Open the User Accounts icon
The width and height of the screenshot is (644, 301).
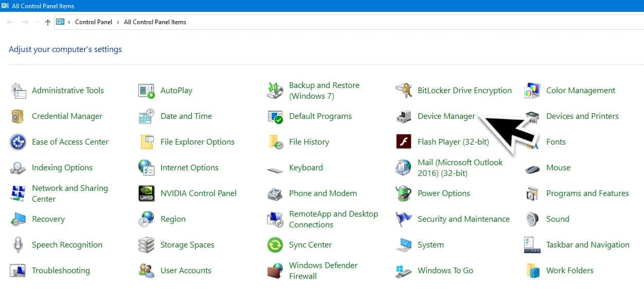tap(147, 271)
